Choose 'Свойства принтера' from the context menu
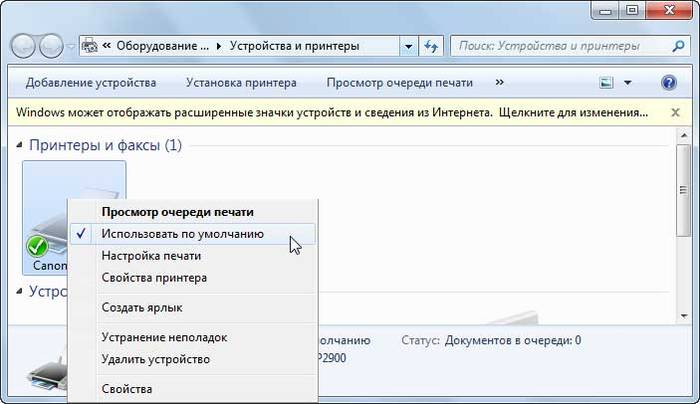Viewport: 700px width, 404px height. 154,278
